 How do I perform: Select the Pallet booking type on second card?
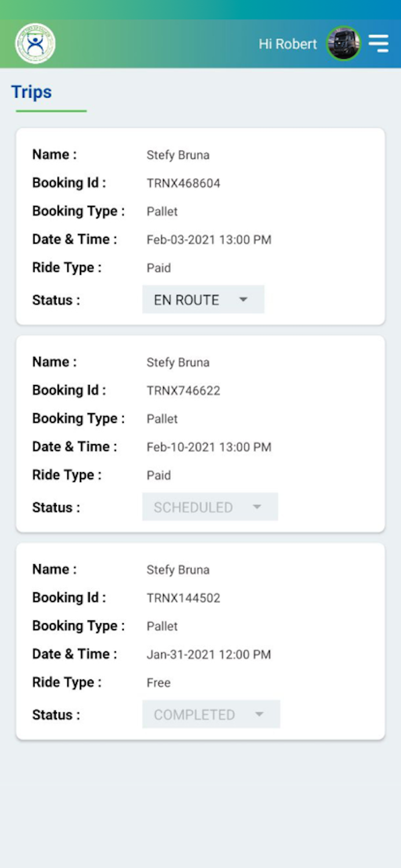pos(162,418)
